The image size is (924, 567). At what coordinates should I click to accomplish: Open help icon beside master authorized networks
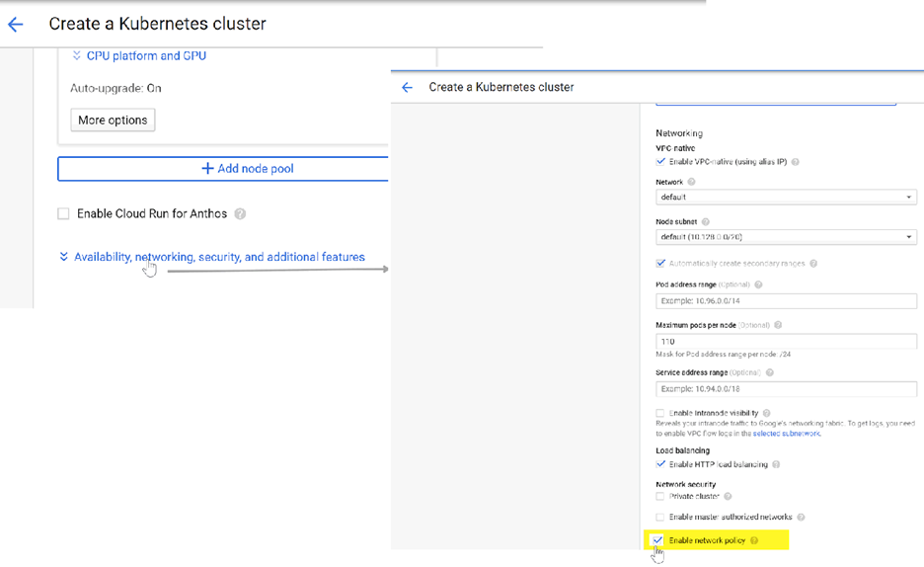pos(801,517)
